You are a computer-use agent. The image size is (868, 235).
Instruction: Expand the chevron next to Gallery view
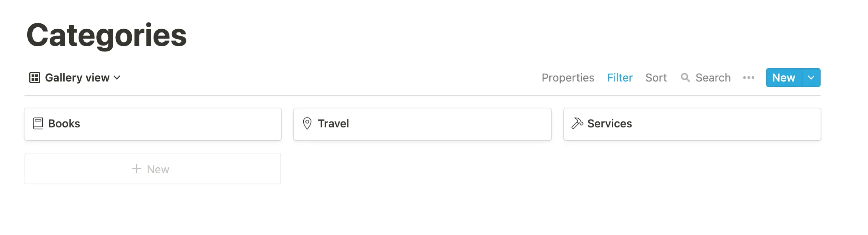(117, 78)
